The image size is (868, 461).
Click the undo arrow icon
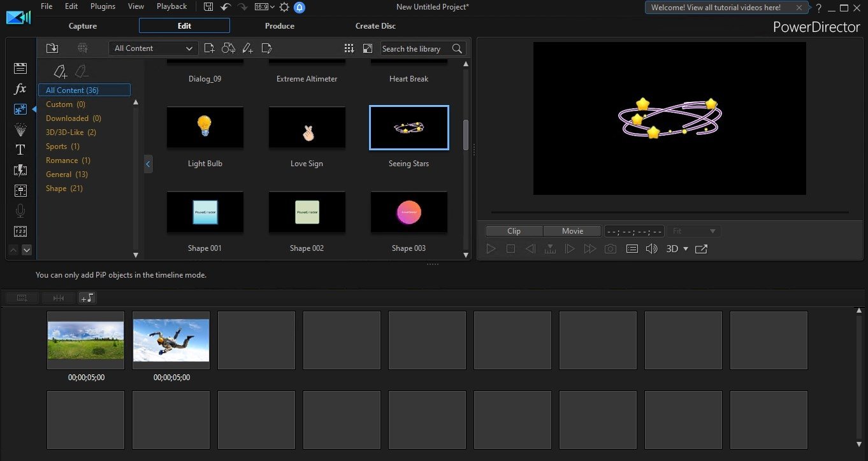(226, 7)
